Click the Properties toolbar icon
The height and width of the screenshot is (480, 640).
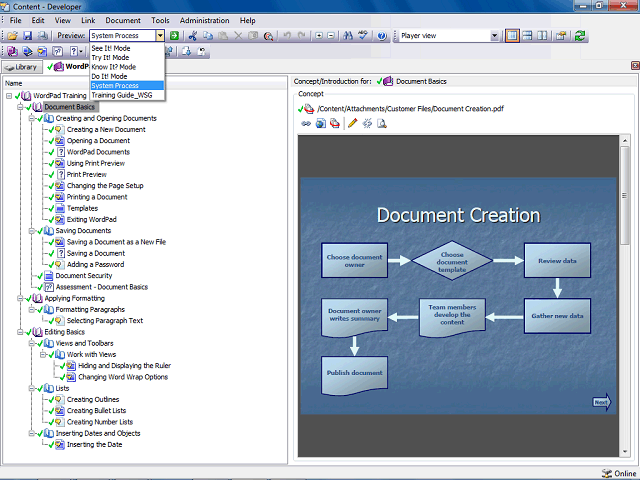pyautogui.click(x=561, y=36)
